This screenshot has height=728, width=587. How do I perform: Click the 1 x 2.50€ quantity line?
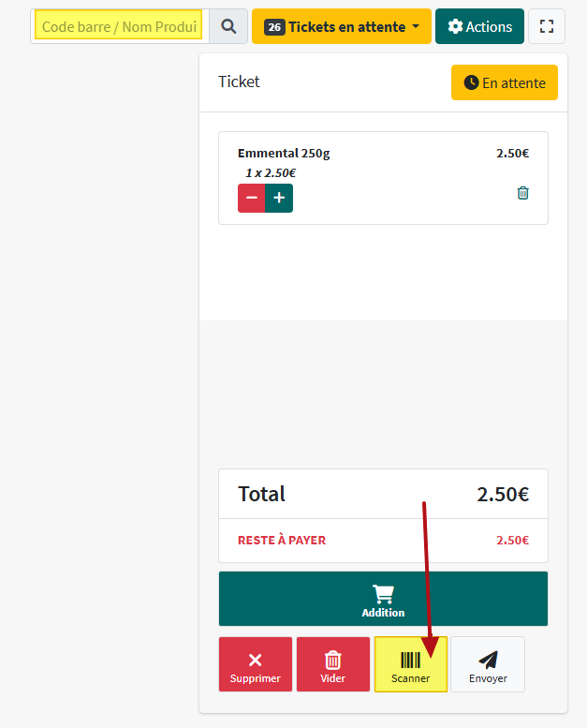pos(271,172)
